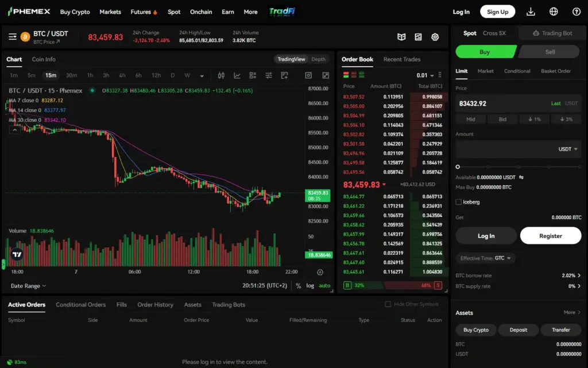Open the Coin Info tab
The image size is (588, 368).
44,59
